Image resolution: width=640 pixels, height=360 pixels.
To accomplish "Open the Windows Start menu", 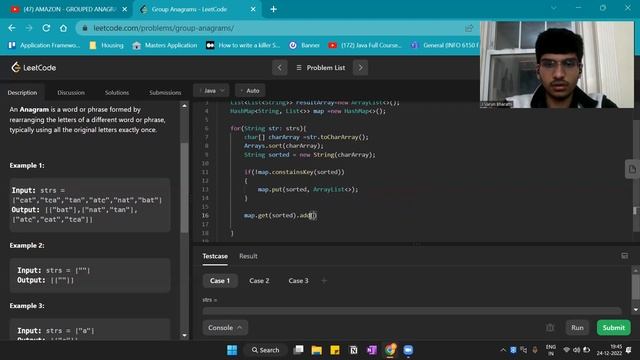I will click(x=232, y=350).
